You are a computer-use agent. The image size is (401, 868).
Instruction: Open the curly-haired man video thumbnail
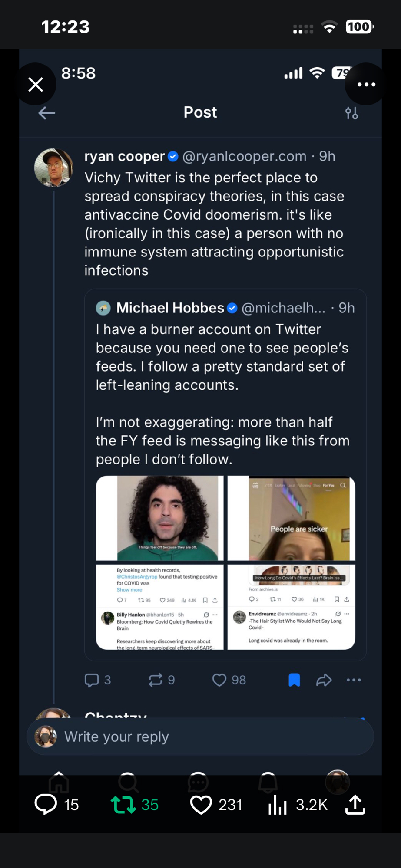[x=160, y=518]
